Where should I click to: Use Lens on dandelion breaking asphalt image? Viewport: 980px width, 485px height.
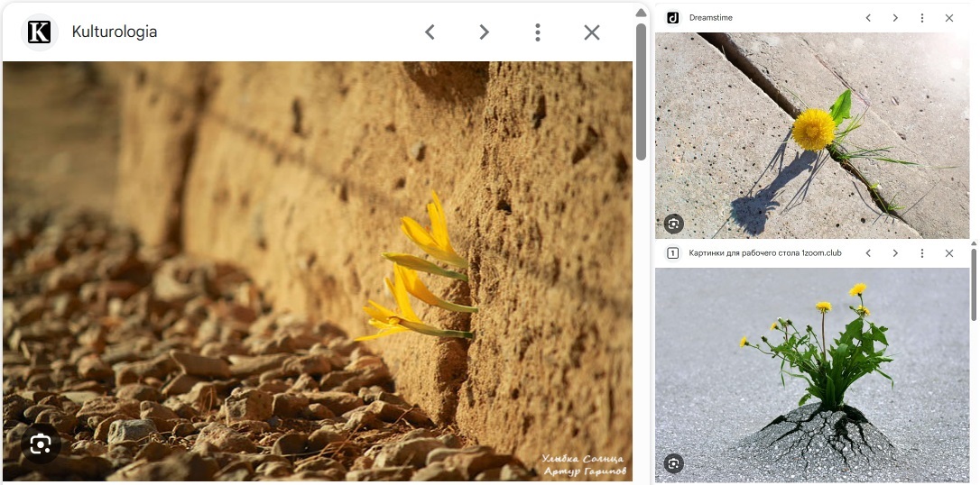click(x=673, y=463)
